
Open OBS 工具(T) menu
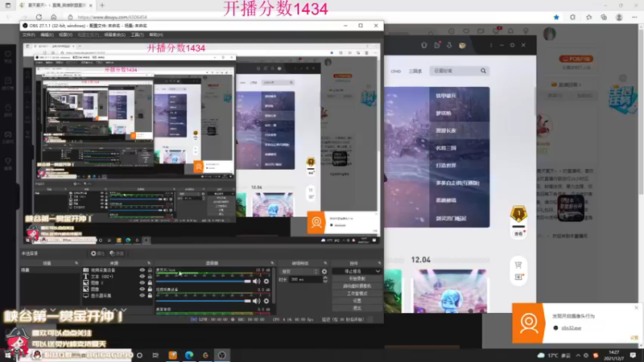pos(137,35)
